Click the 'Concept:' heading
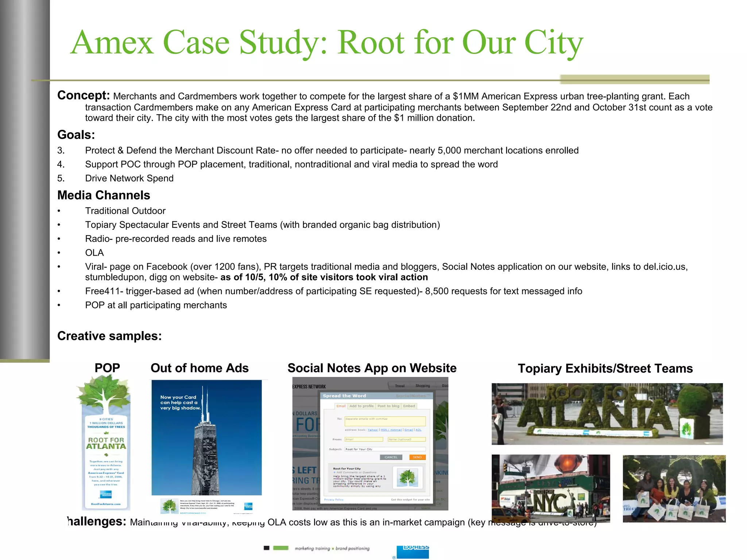 click(84, 96)
